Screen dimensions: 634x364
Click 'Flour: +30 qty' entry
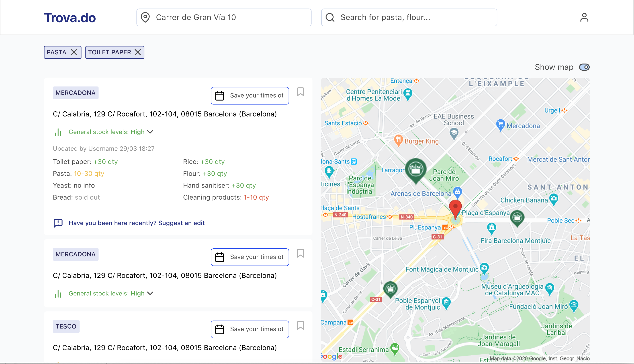pos(205,174)
